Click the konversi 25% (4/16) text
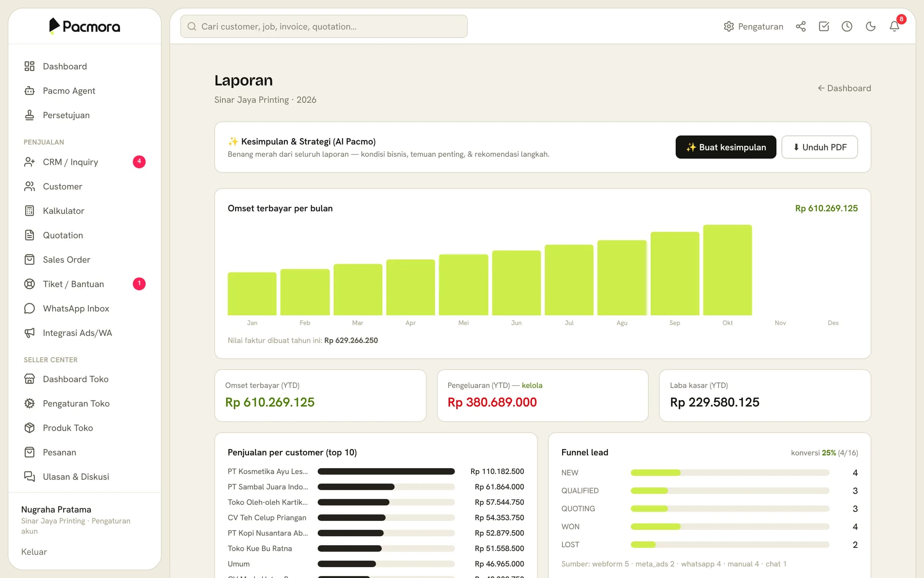This screenshot has height=578, width=924. tap(824, 453)
